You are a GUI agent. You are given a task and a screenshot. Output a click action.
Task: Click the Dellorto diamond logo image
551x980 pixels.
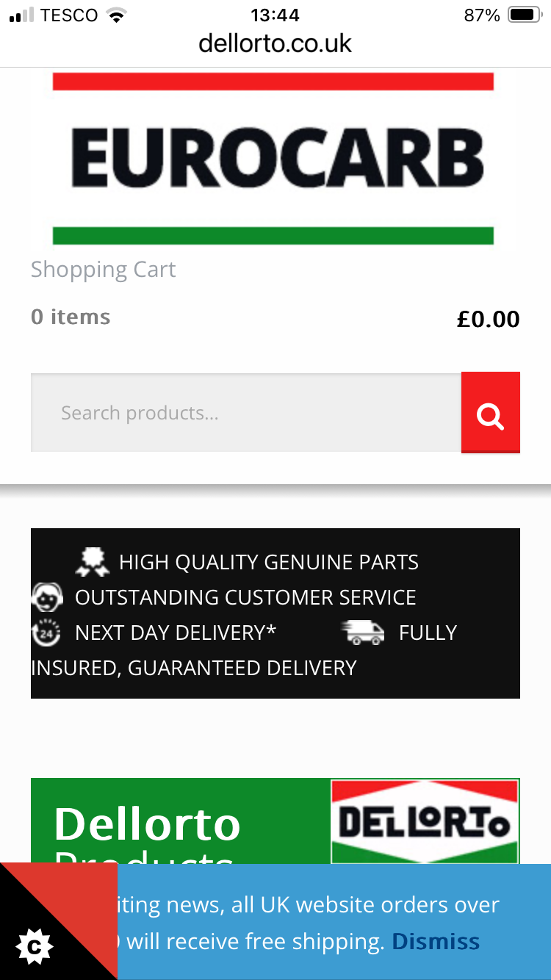[x=425, y=821]
